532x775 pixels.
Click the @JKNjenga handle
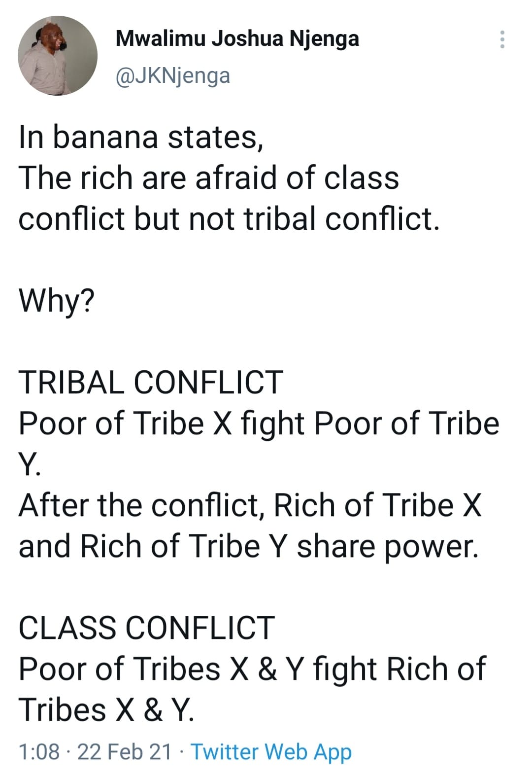point(172,76)
